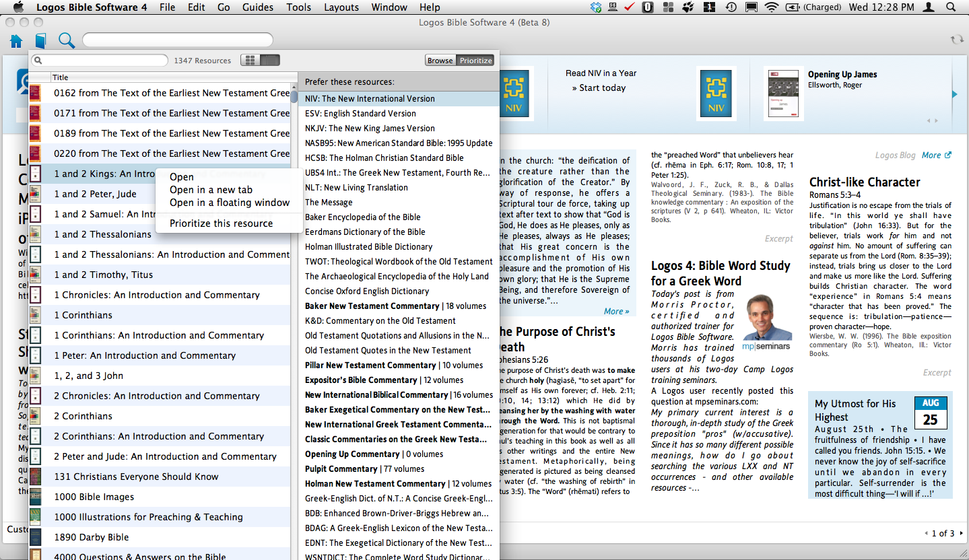The height and width of the screenshot is (560, 969).
Task: Select Pillar New Testament Commentary entry
Action: click(x=399, y=365)
